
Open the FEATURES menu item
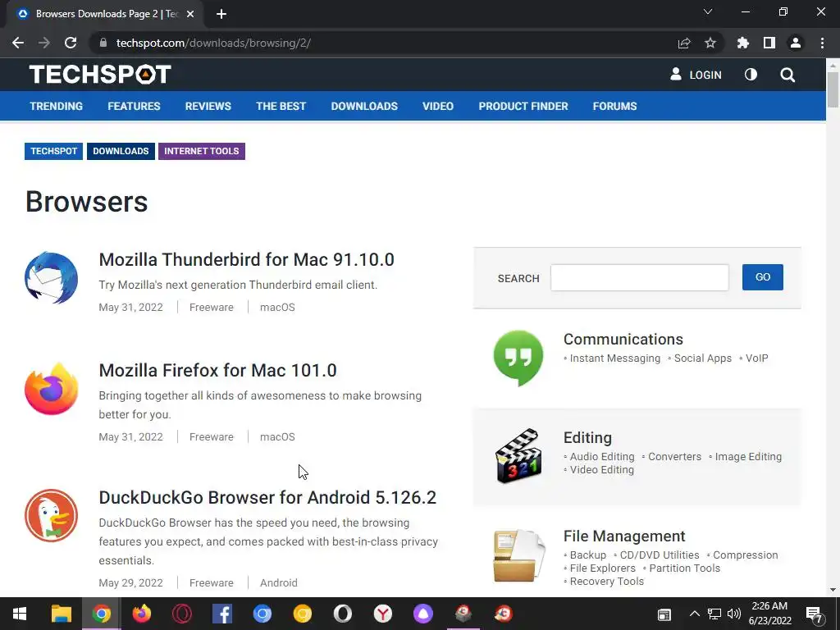point(134,106)
